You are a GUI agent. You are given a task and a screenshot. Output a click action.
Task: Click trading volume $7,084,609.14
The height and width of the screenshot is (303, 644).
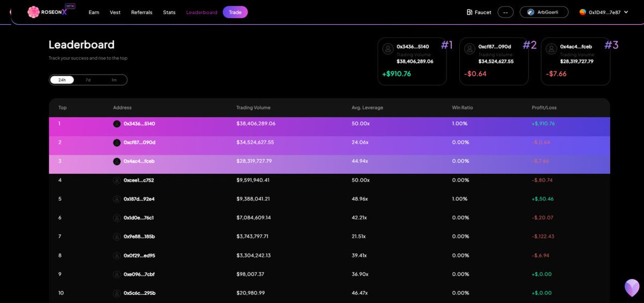(x=253, y=218)
